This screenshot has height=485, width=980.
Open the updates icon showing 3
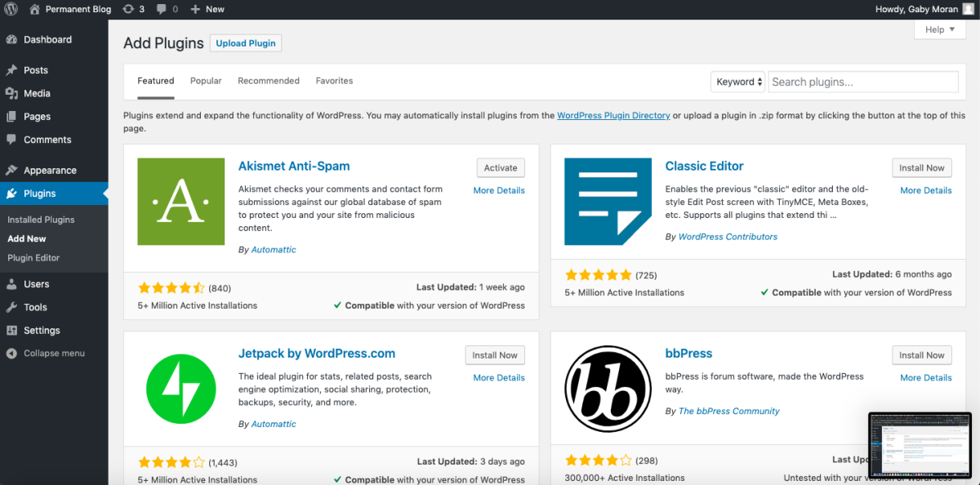(133, 9)
